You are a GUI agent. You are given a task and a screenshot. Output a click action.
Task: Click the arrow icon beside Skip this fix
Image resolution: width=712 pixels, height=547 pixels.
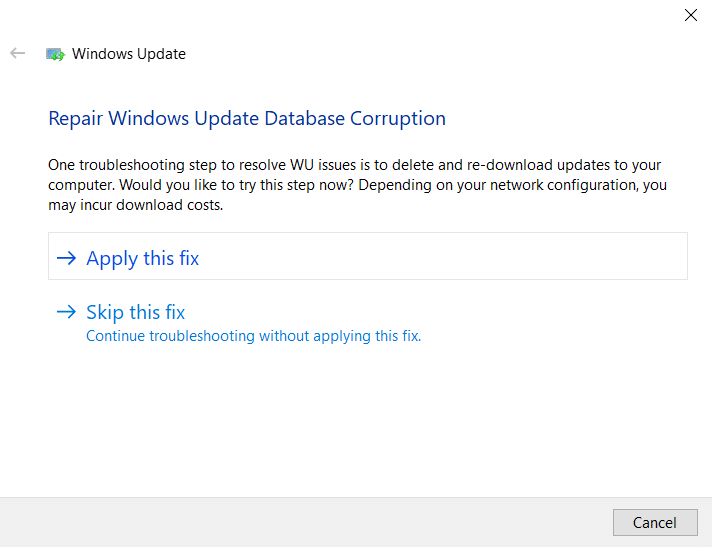(x=66, y=312)
